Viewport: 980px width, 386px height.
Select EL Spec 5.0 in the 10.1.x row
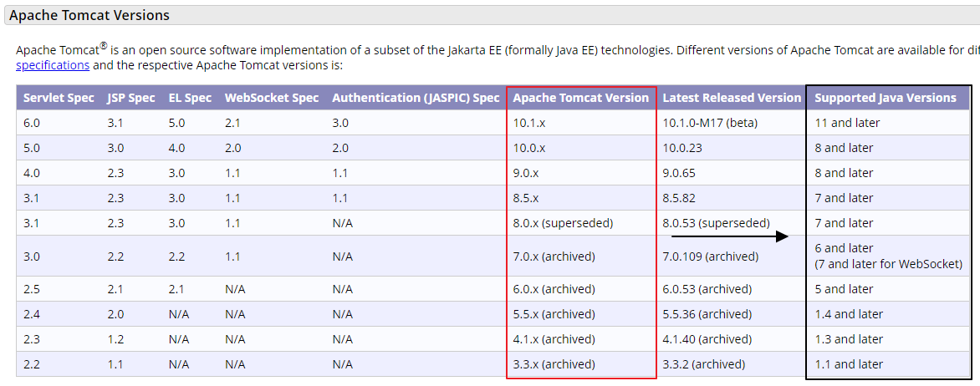[x=176, y=123]
